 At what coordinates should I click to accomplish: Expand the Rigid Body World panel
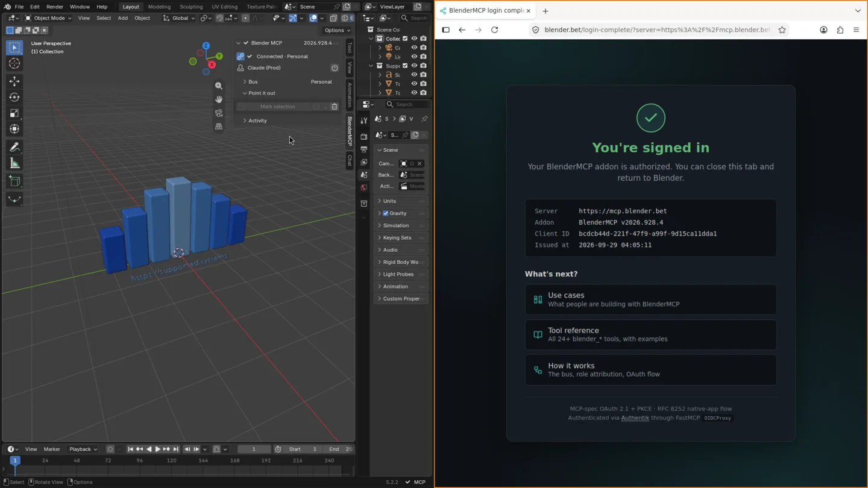click(401, 262)
